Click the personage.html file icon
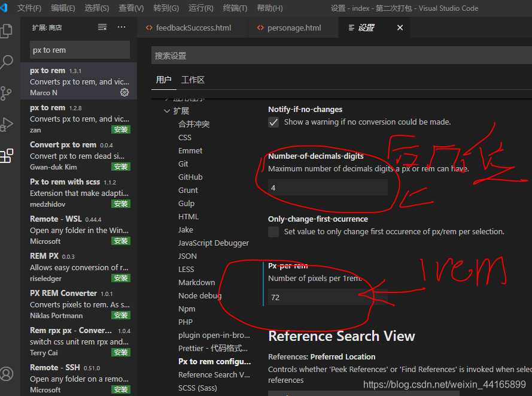 260,28
